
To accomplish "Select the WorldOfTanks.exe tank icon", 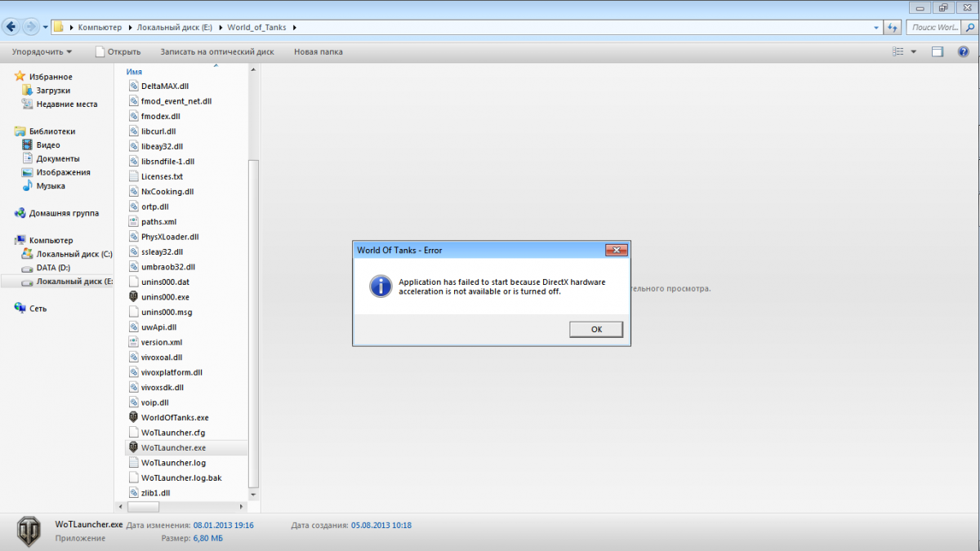I will 134,417.
